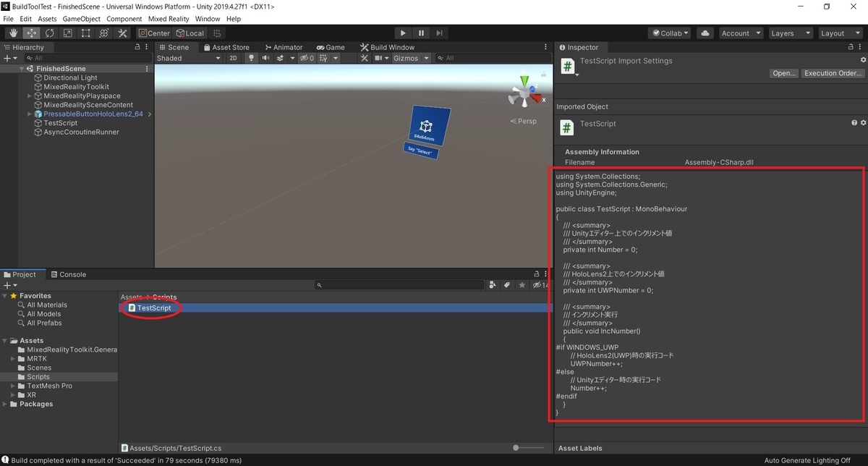Click the Play button
Viewport: 868px width, 466px height.
tap(403, 33)
